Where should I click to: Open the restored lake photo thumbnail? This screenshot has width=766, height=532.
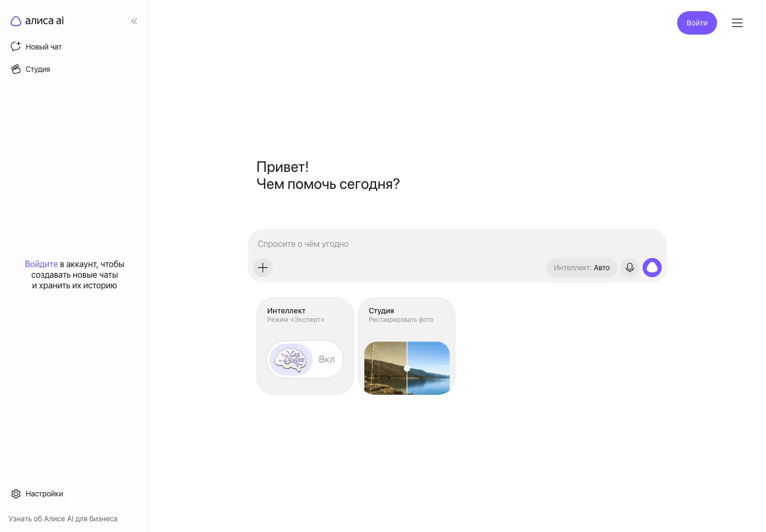point(407,368)
